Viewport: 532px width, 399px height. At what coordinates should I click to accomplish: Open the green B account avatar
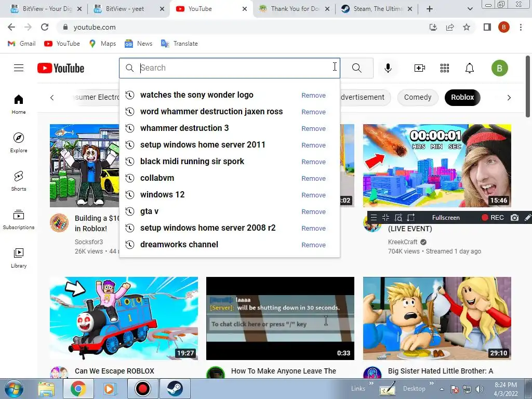pyautogui.click(x=499, y=68)
